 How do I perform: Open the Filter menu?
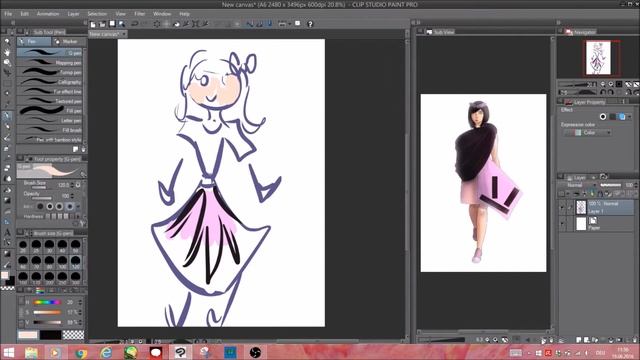[x=139, y=14]
